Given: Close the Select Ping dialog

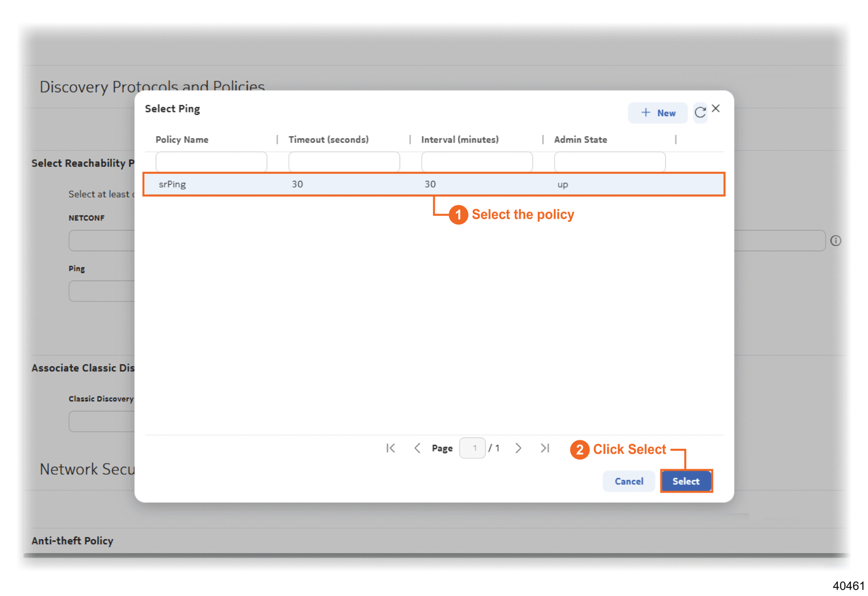Looking at the screenshot, I should coord(716,109).
